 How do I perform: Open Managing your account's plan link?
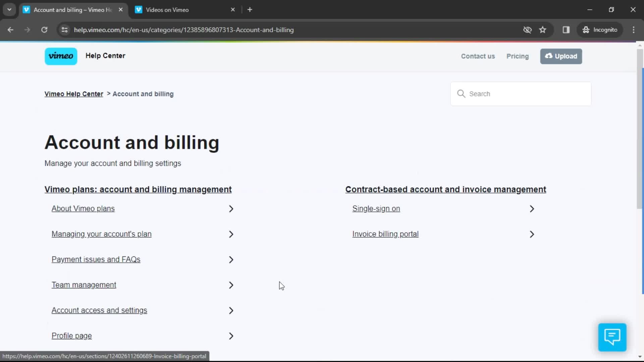(102, 234)
